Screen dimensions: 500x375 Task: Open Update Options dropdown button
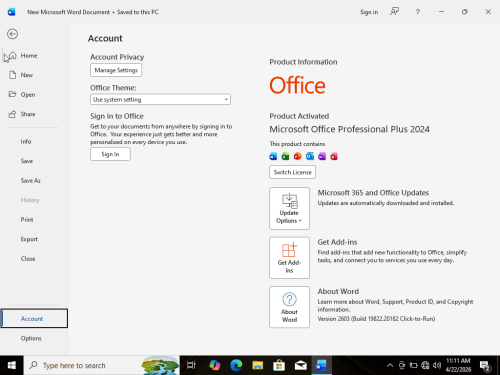289,208
